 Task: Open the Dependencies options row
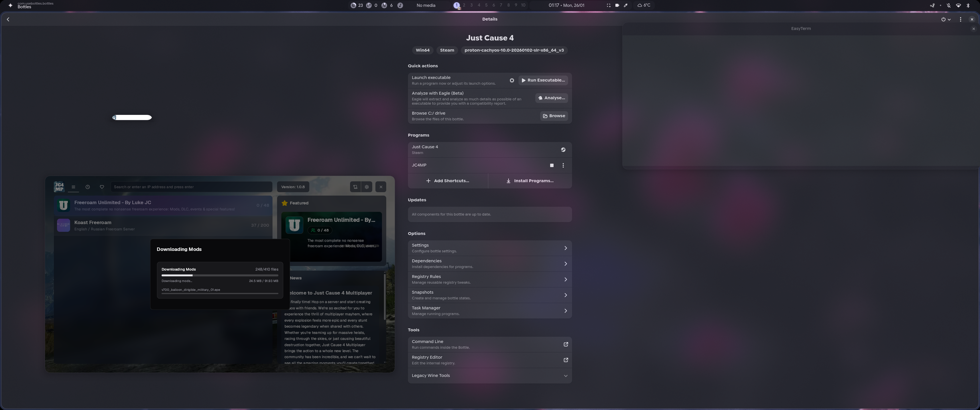(489, 263)
